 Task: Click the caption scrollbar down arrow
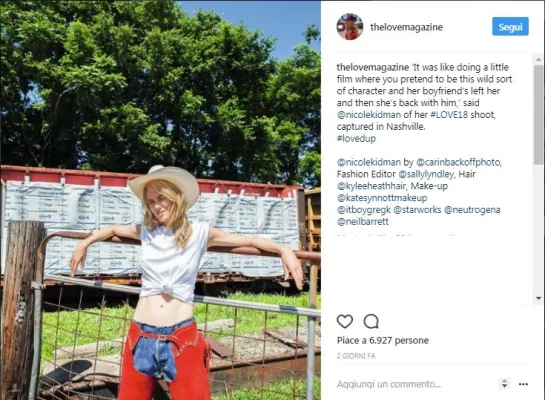538,298
